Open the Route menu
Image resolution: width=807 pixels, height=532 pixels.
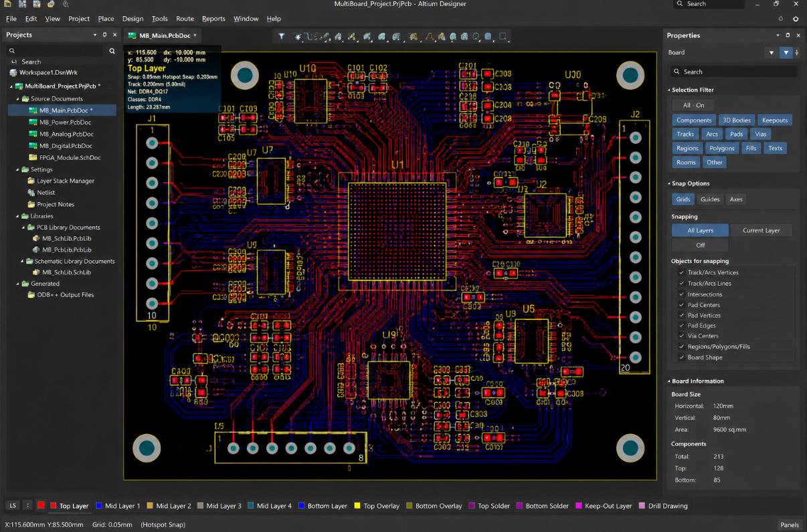coord(185,19)
